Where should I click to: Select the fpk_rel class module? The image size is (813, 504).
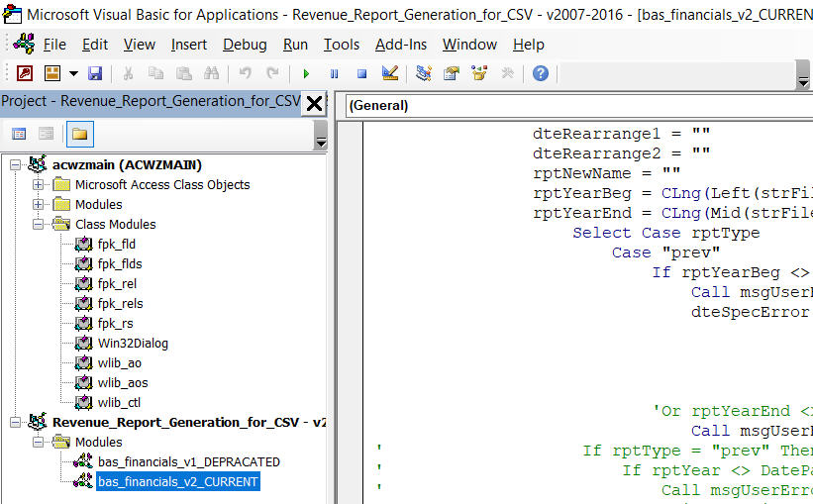(x=117, y=283)
